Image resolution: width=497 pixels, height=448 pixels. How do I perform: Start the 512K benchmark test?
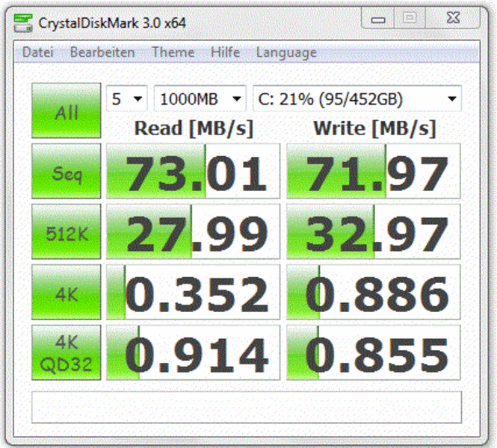click(x=66, y=233)
